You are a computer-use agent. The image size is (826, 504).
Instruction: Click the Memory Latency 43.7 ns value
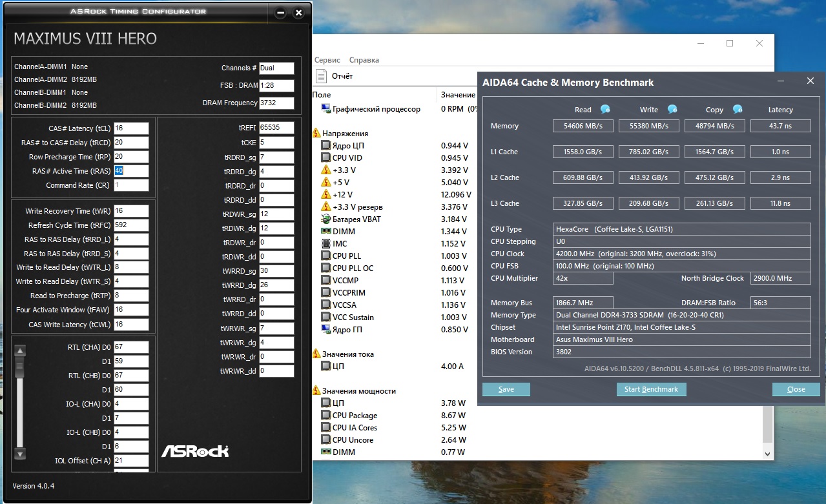pos(780,126)
